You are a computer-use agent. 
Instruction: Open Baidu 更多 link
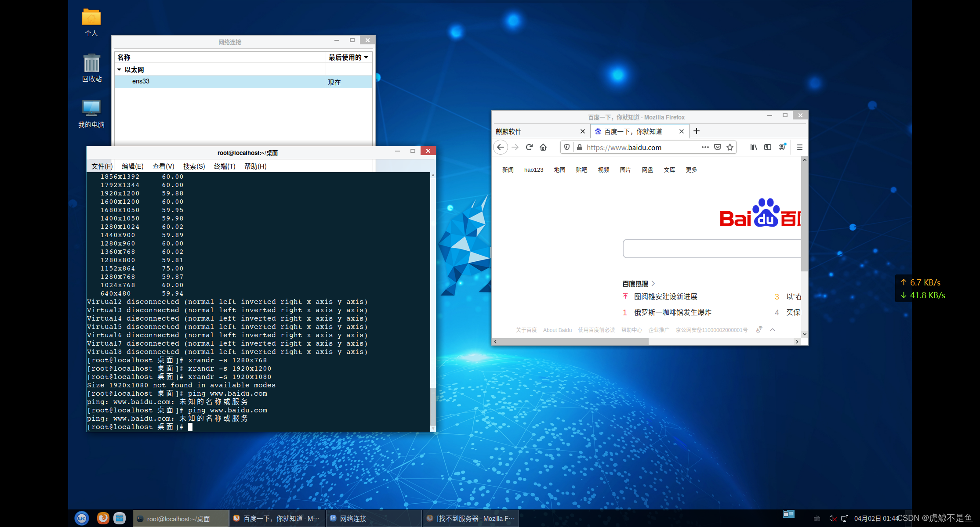coord(691,170)
